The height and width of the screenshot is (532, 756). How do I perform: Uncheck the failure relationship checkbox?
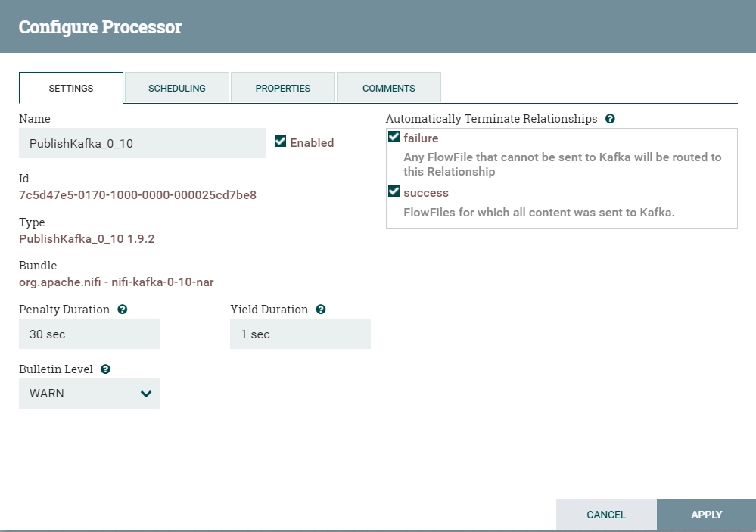(394, 137)
